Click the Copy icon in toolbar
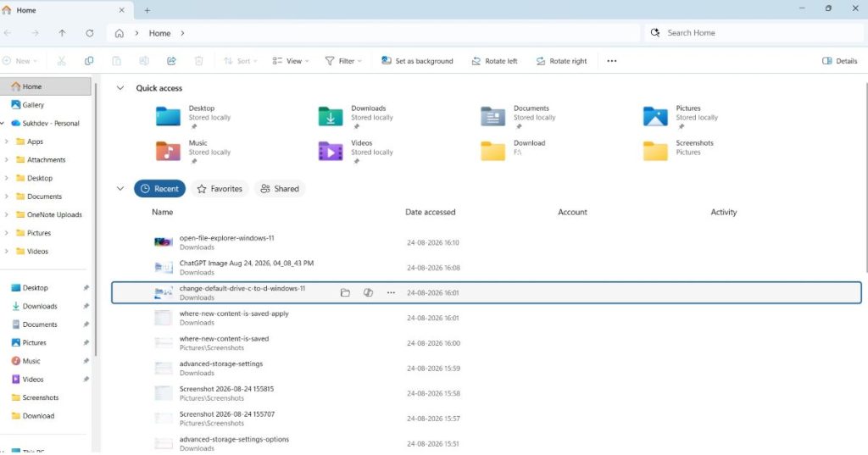The width and height of the screenshot is (868, 455). pyautogui.click(x=88, y=61)
